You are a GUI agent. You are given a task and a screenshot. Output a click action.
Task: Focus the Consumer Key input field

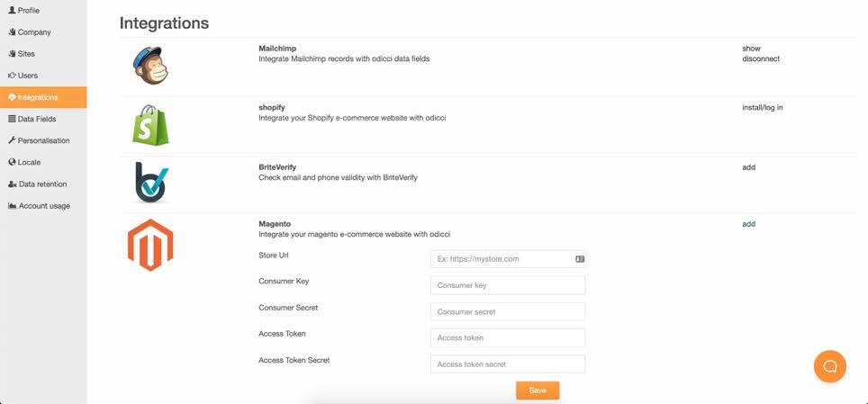pos(507,285)
